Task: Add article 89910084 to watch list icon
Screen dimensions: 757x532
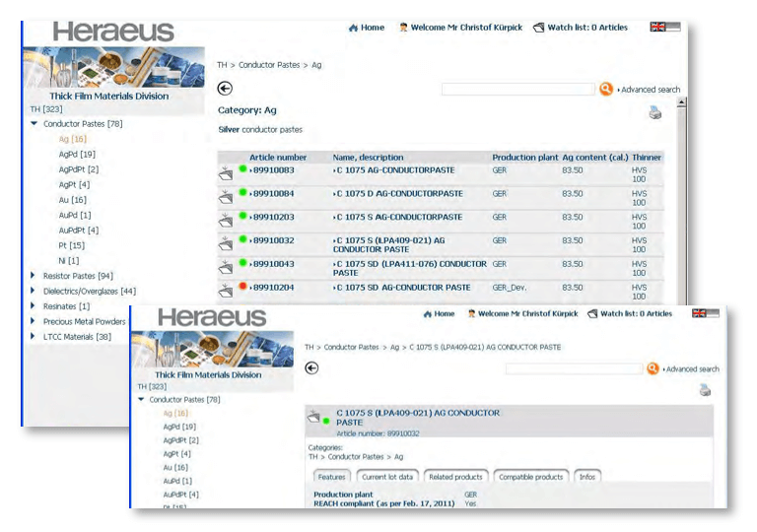Action: [x=226, y=196]
